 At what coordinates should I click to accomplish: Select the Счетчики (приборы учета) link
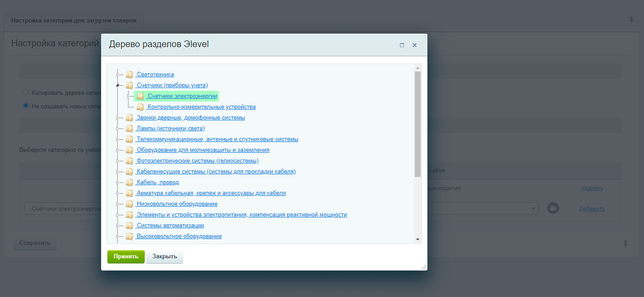point(172,85)
